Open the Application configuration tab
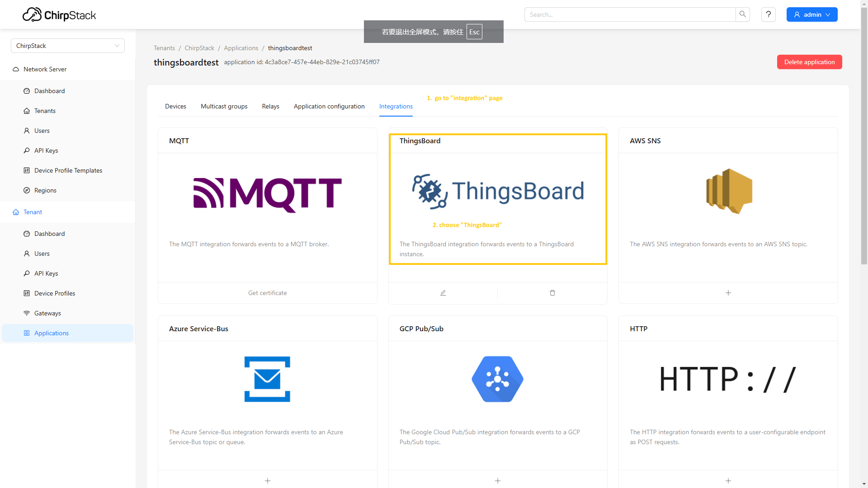 click(329, 106)
